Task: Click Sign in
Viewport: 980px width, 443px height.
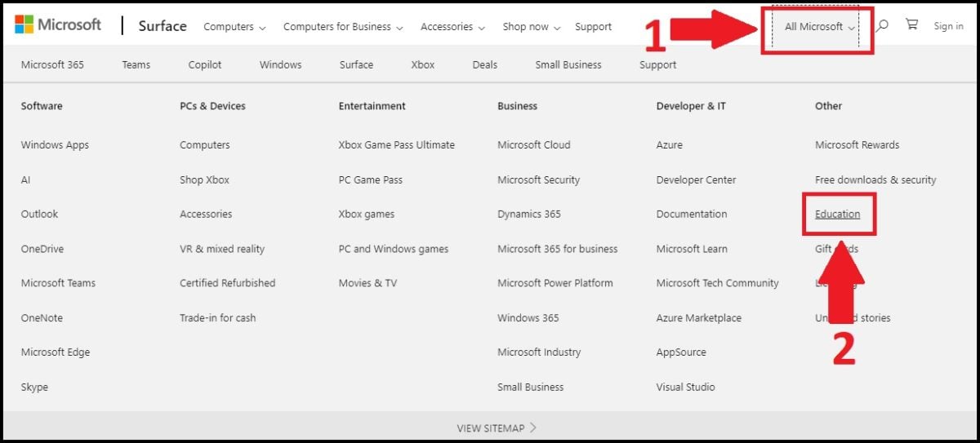Action: coord(948,26)
